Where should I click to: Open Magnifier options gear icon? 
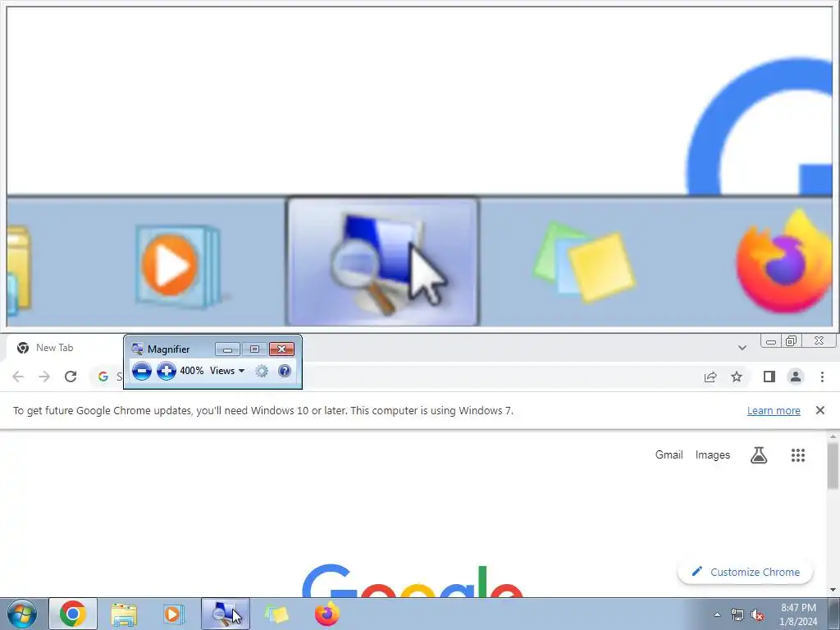click(x=262, y=371)
